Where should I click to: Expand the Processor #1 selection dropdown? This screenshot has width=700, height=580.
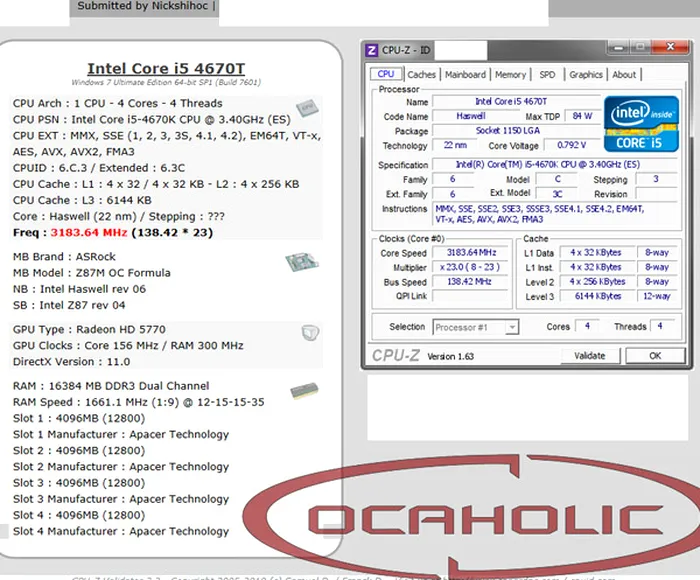pyautogui.click(x=512, y=327)
